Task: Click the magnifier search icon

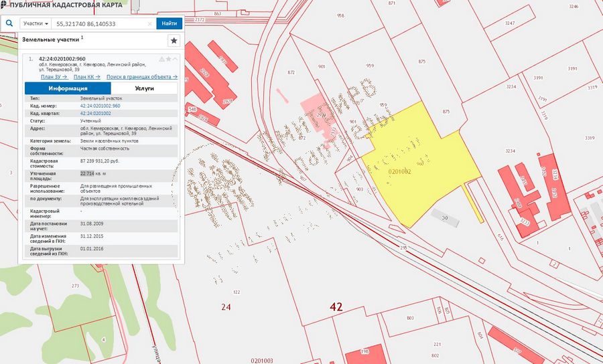Action: [x=9, y=23]
